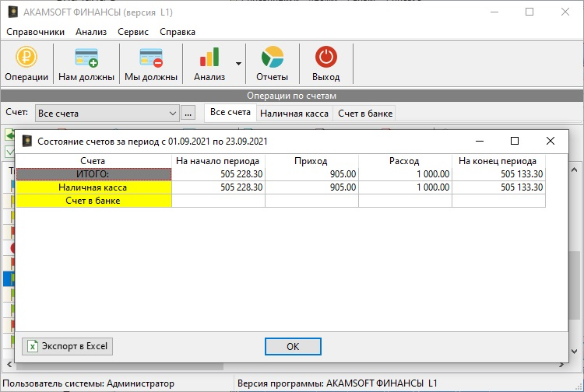Select the yellow Наличная касса row cell

pyautogui.click(x=93, y=187)
